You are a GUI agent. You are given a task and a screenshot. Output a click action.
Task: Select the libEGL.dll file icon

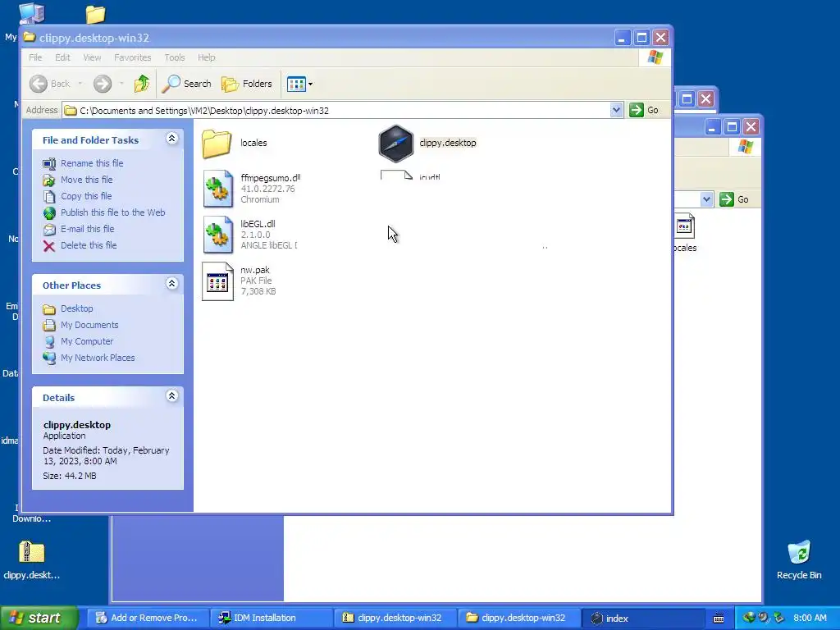(x=218, y=235)
